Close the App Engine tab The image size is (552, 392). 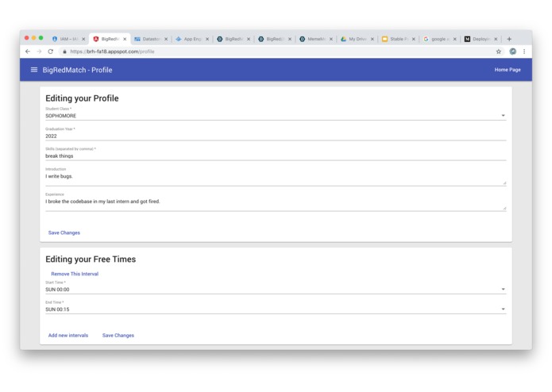tap(207, 39)
